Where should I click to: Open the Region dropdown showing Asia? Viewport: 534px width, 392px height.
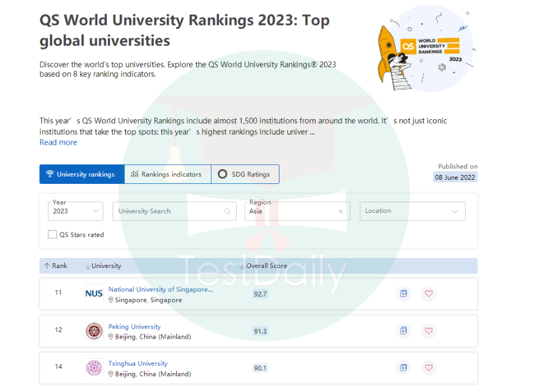291,211
